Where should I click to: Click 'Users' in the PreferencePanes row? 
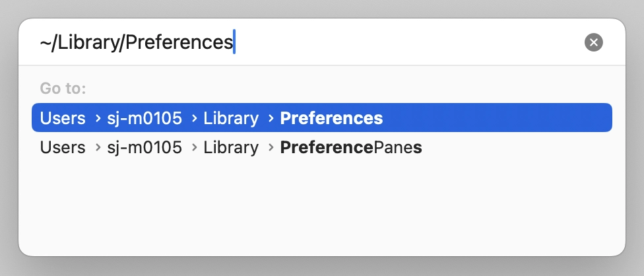click(x=63, y=148)
